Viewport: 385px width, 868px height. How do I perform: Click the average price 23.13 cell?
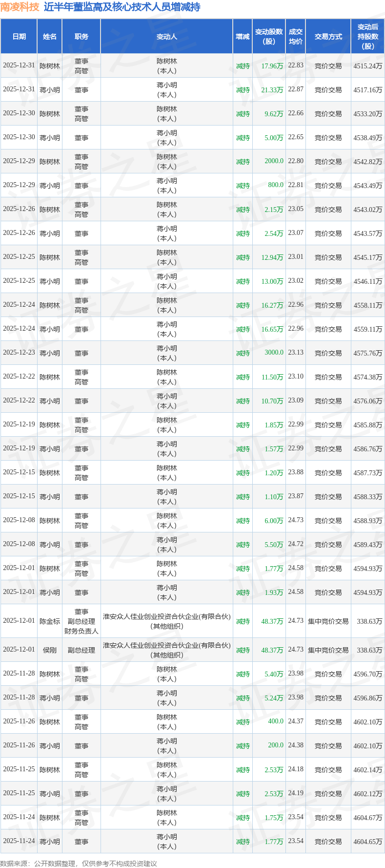coord(296,353)
